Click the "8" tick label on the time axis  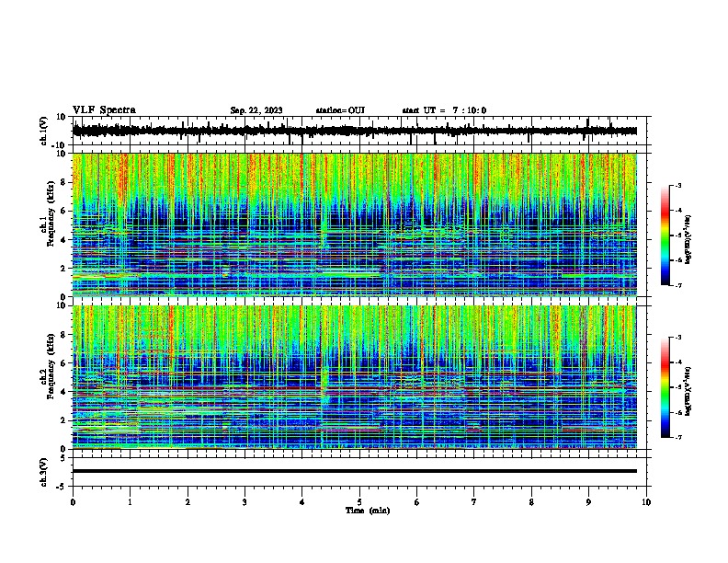click(531, 502)
